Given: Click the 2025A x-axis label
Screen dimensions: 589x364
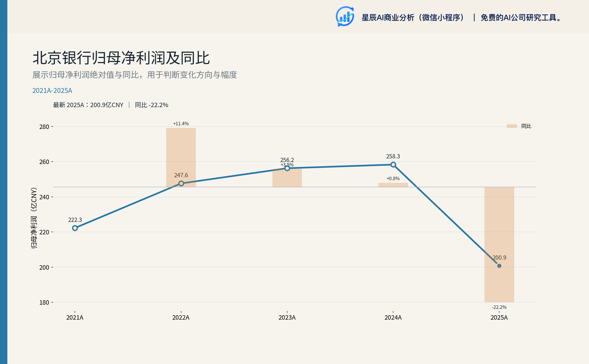Looking at the screenshot, I should [x=499, y=318].
